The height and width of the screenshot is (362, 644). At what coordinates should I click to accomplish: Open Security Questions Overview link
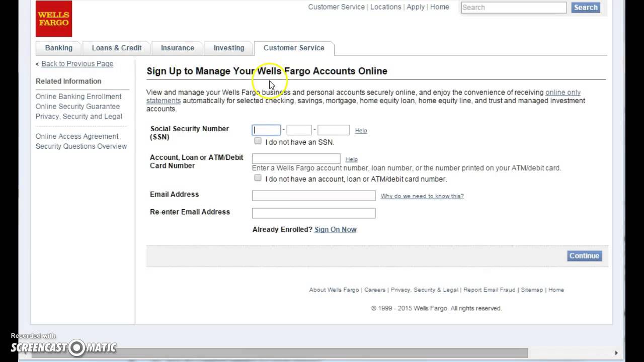[x=81, y=146]
